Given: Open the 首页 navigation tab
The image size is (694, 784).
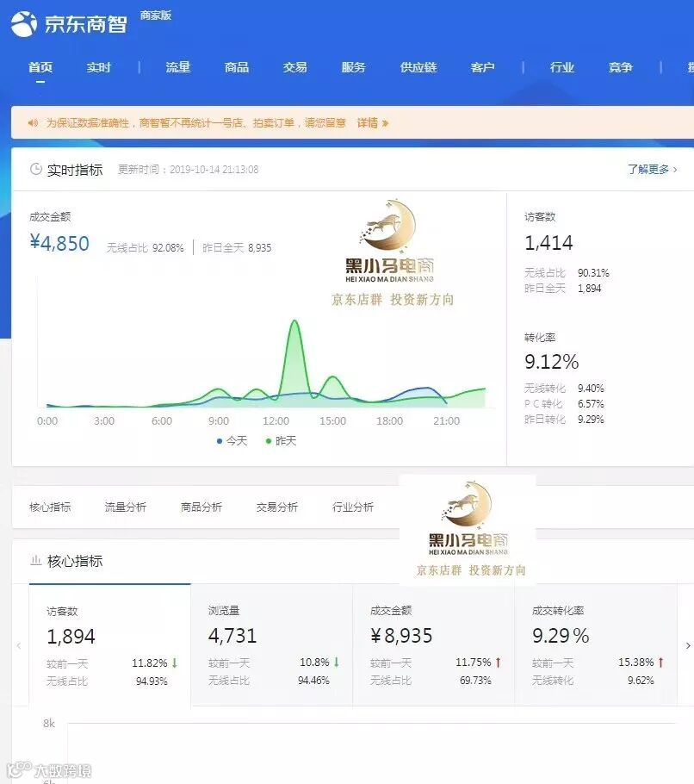Looking at the screenshot, I should 40,67.
